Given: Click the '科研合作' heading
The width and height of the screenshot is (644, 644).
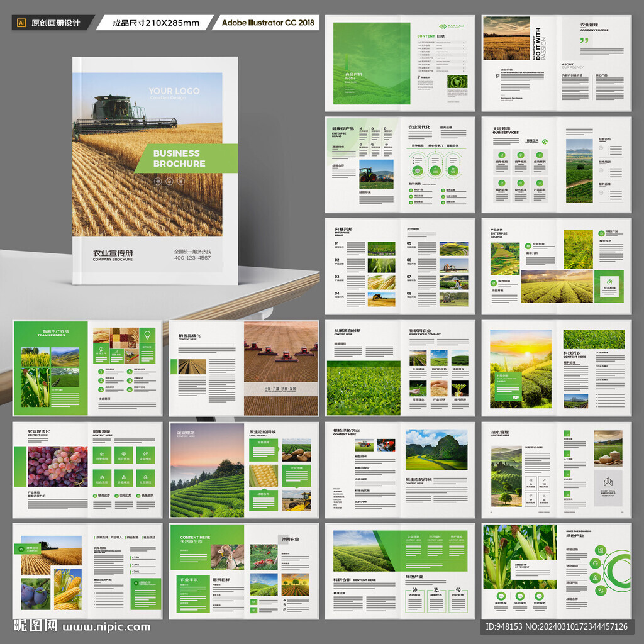Looking at the screenshot, I should (x=342, y=580).
